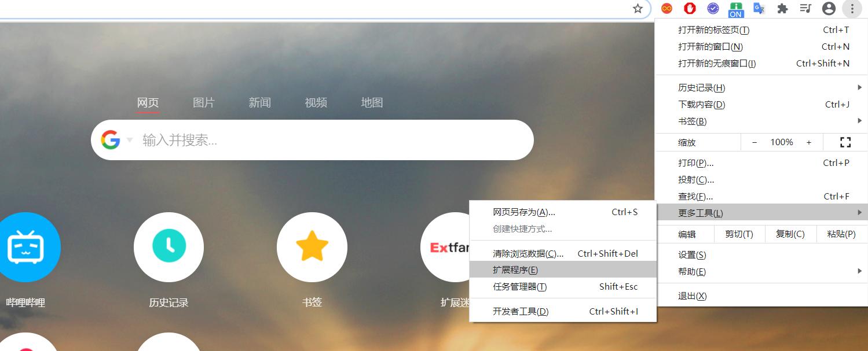Click 编辑 label in the menu
868x351 pixels.
[x=687, y=234]
